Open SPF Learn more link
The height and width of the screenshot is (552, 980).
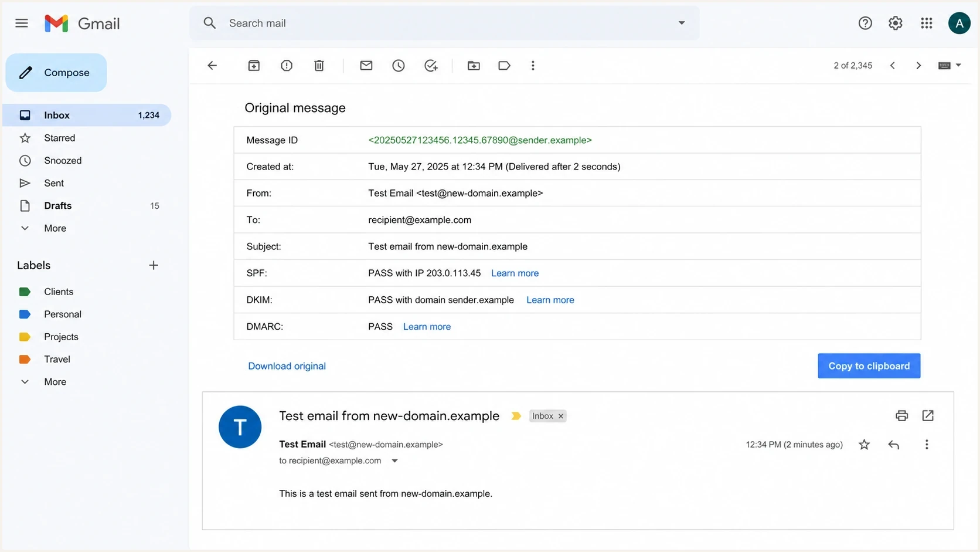click(x=515, y=273)
